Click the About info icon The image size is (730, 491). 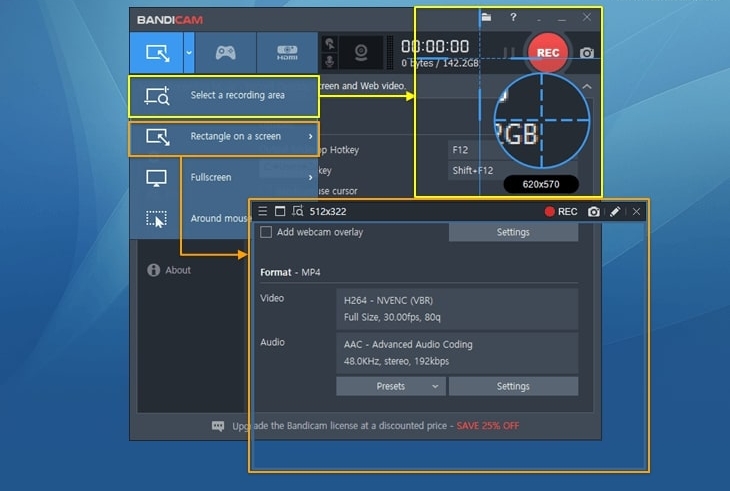[x=153, y=270]
